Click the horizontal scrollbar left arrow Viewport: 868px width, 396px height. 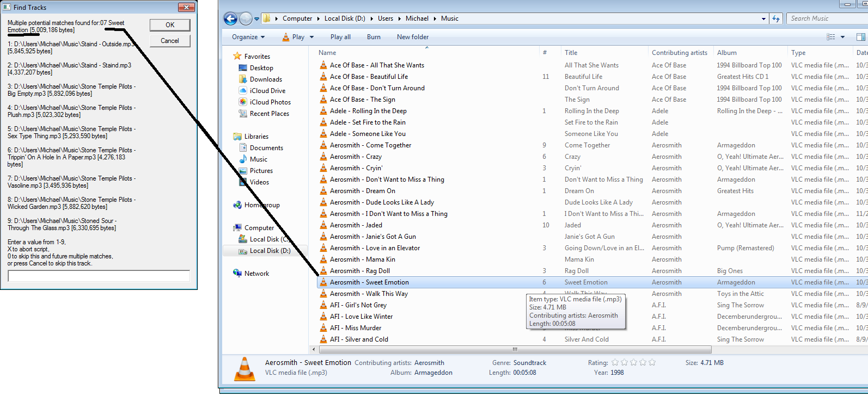(x=313, y=349)
